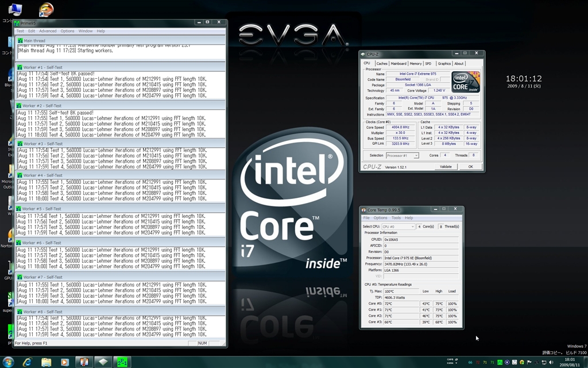
Task: Click the Validate button in CPU-Z
Action: click(x=446, y=166)
